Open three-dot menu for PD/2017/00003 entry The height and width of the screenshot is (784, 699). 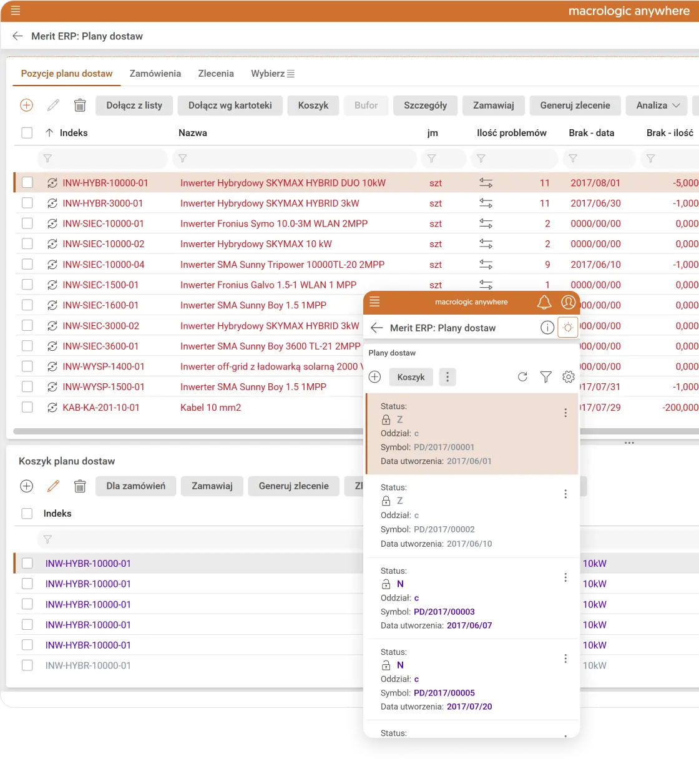[x=565, y=577]
